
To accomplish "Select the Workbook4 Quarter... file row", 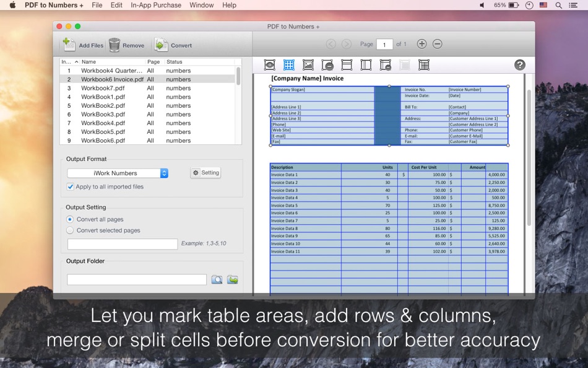I will 148,71.
